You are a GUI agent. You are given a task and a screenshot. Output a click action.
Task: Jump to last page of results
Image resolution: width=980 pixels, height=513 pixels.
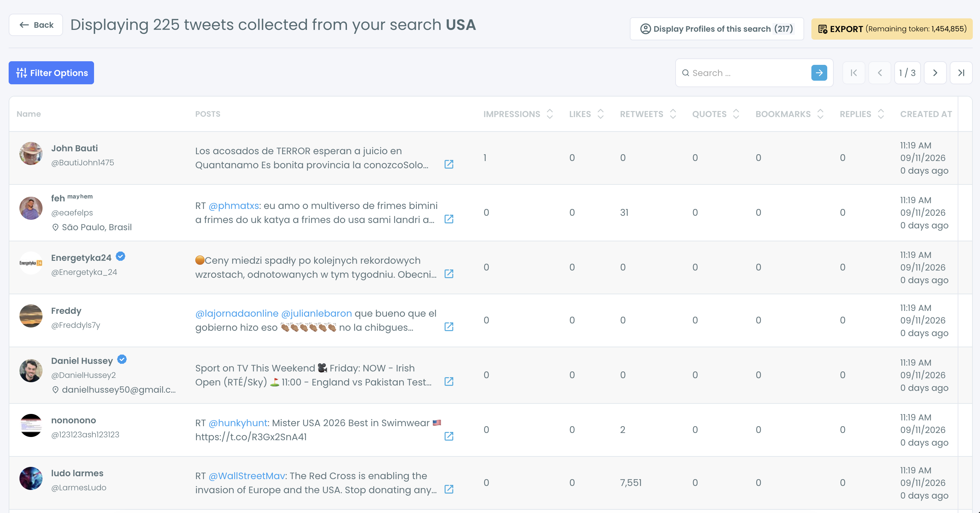tap(961, 73)
